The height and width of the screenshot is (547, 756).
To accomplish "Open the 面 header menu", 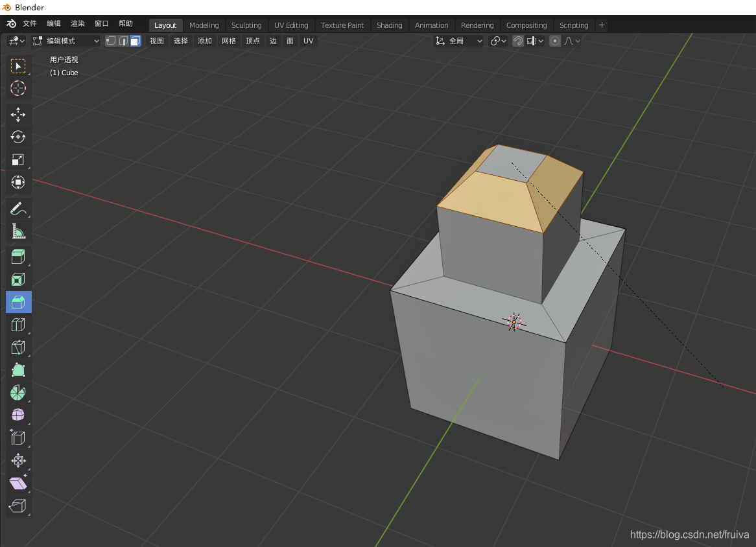I will click(x=290, y=41).
